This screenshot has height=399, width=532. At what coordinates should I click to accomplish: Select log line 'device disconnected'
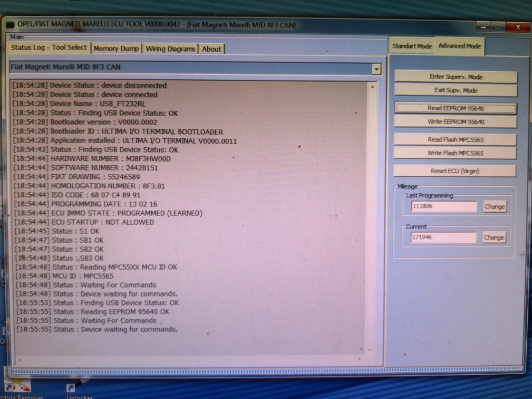90,85
